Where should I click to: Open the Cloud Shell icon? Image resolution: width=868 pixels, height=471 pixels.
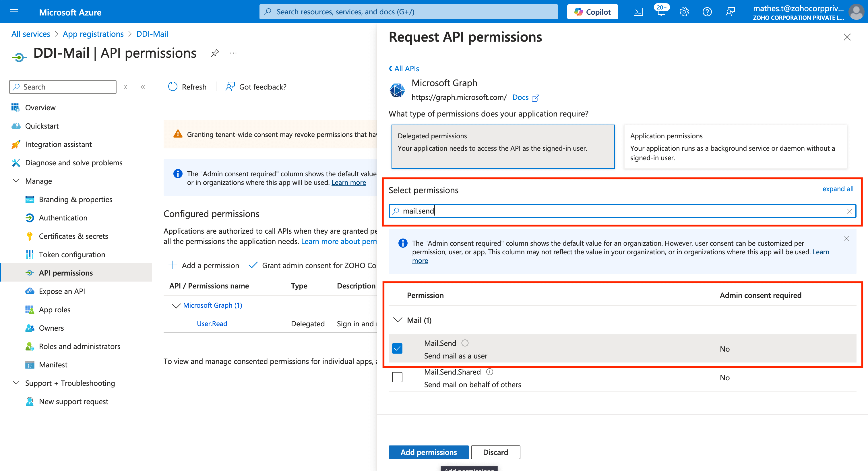(x=638, y=12)
